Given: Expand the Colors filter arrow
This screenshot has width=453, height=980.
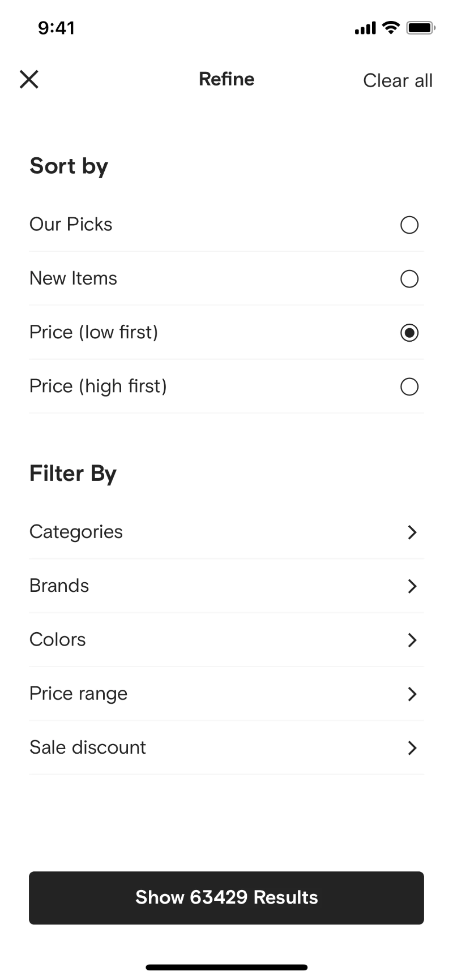Looking at the screenshot, I should (x=412, y=640).
